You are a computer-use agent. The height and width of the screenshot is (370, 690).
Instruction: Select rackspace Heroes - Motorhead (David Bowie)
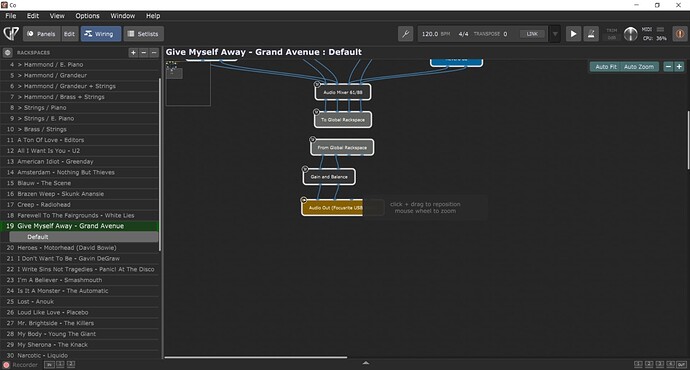point(80,248)
